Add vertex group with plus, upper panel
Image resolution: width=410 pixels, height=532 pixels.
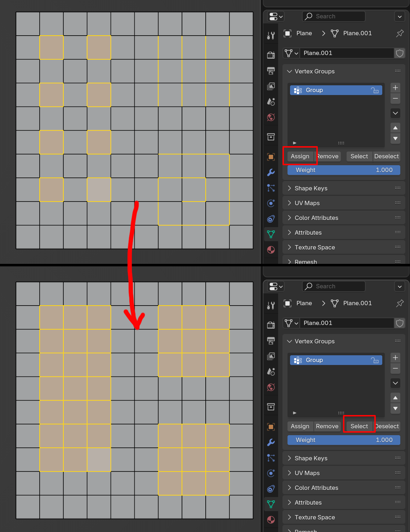pyautogui.click(x=395, y=88)
